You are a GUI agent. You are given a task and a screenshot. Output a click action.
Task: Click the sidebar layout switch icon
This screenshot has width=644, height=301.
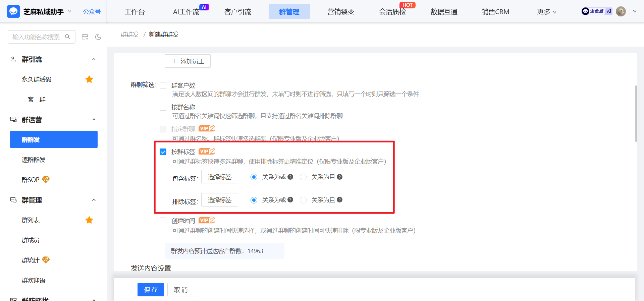[85, 37]
